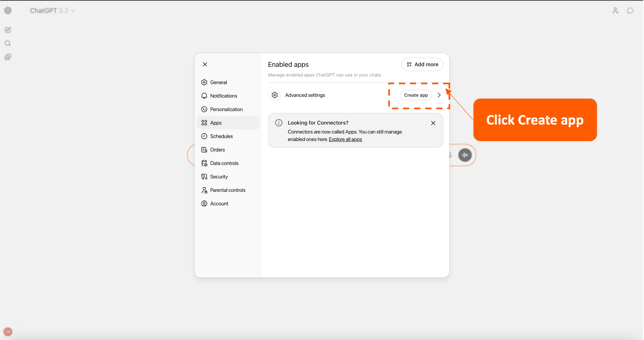Click the gear icon next to Advanced settings
Image resolution: width=644 pixels, height=340 pixels.
click(274, 95)
